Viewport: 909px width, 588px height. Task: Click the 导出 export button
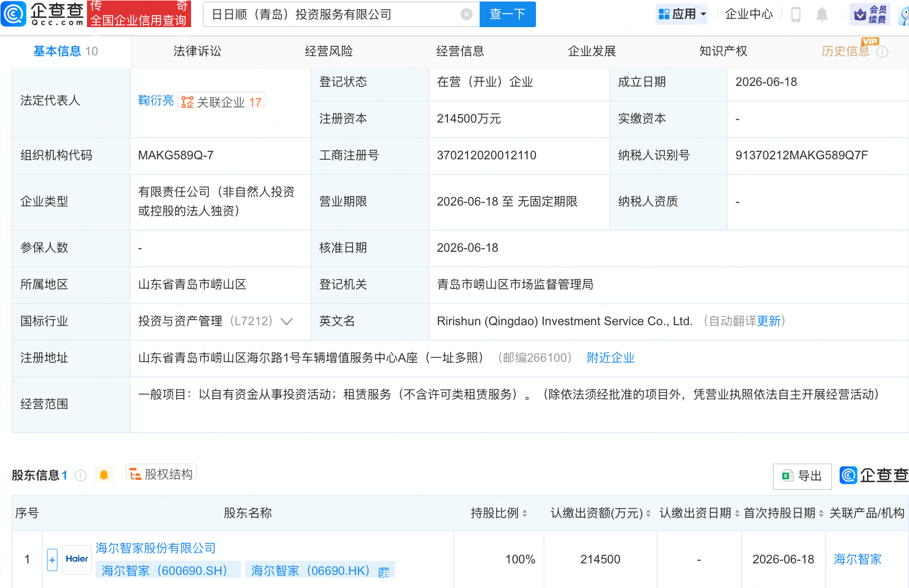802,476
